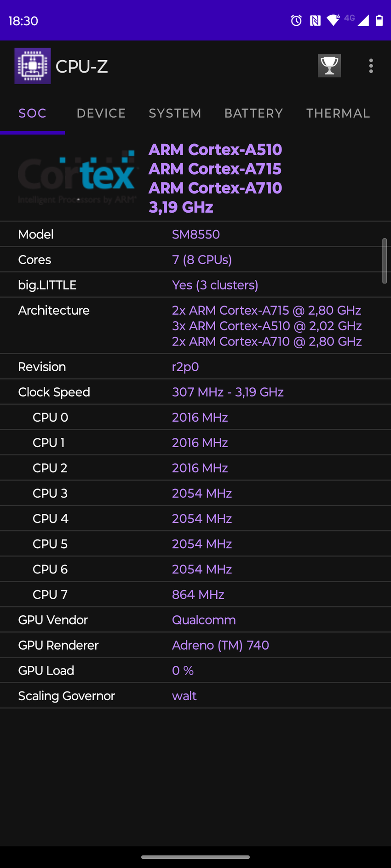Open the three-dot overflow menu

371,66
